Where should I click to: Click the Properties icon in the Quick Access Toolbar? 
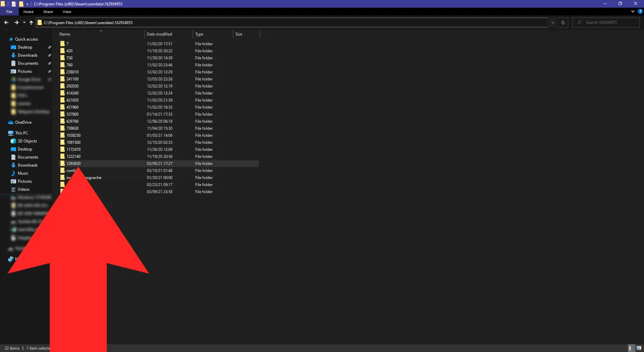coord(13,4)
